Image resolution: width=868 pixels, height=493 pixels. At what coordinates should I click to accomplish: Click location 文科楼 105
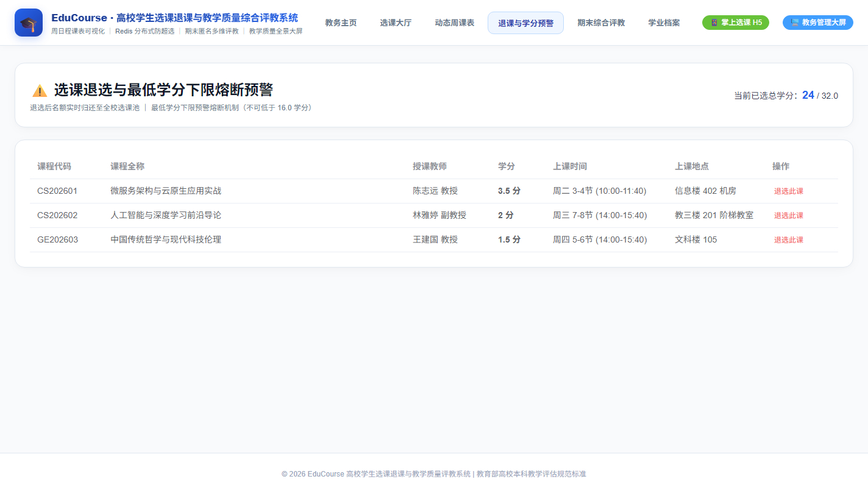696,239
